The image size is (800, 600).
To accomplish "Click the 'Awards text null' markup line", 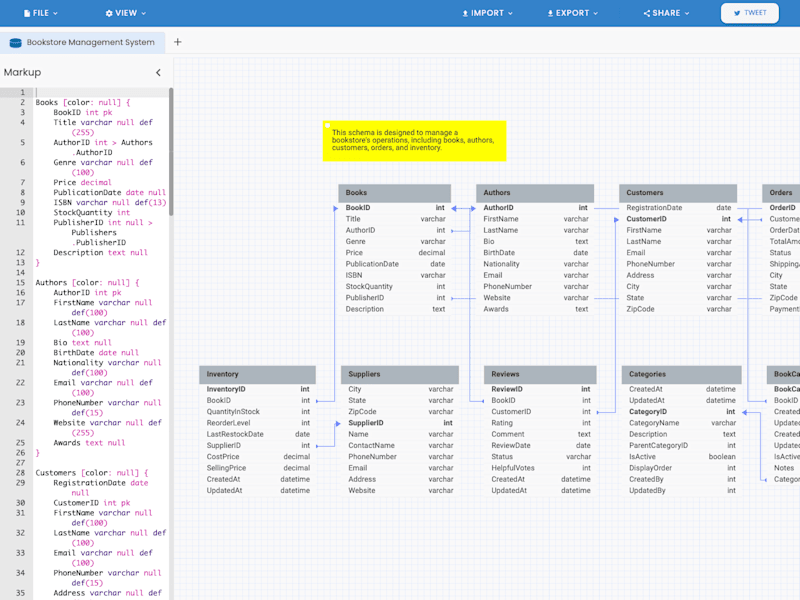I will pos(89,443).
